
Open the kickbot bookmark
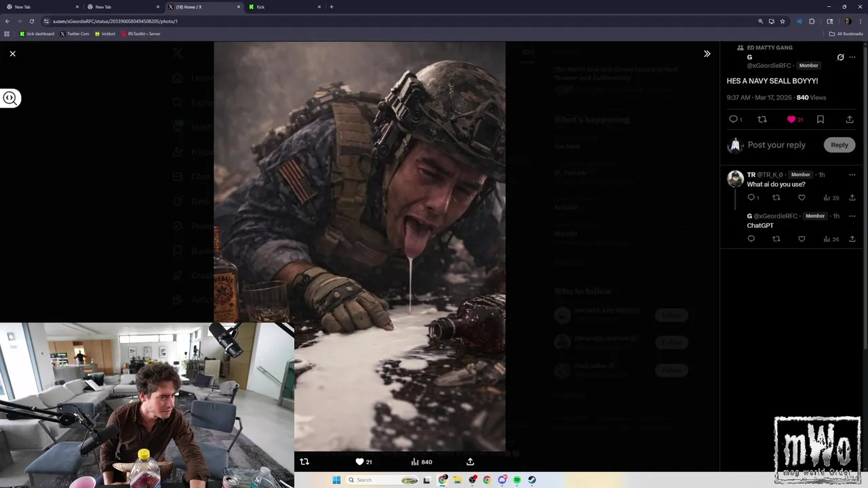point(105,33)
